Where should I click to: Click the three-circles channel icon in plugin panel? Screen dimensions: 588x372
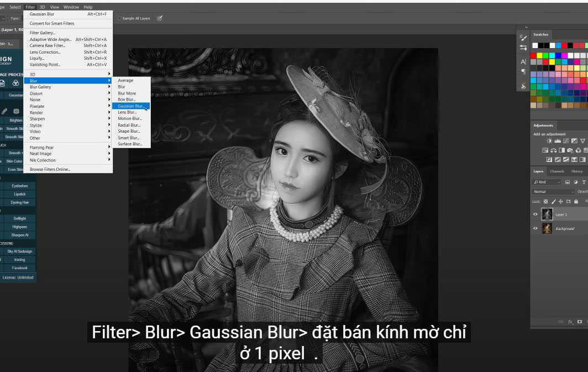tap(15, 83)
